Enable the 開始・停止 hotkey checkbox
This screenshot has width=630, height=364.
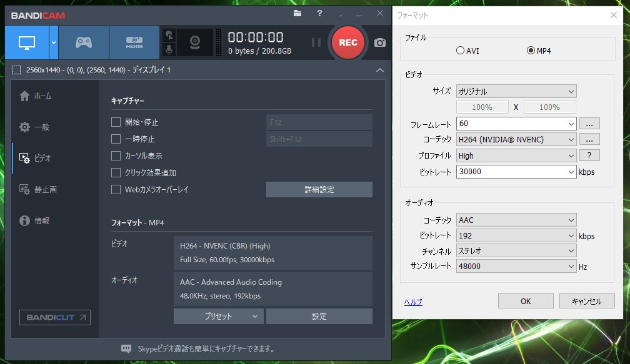[116, 122]
